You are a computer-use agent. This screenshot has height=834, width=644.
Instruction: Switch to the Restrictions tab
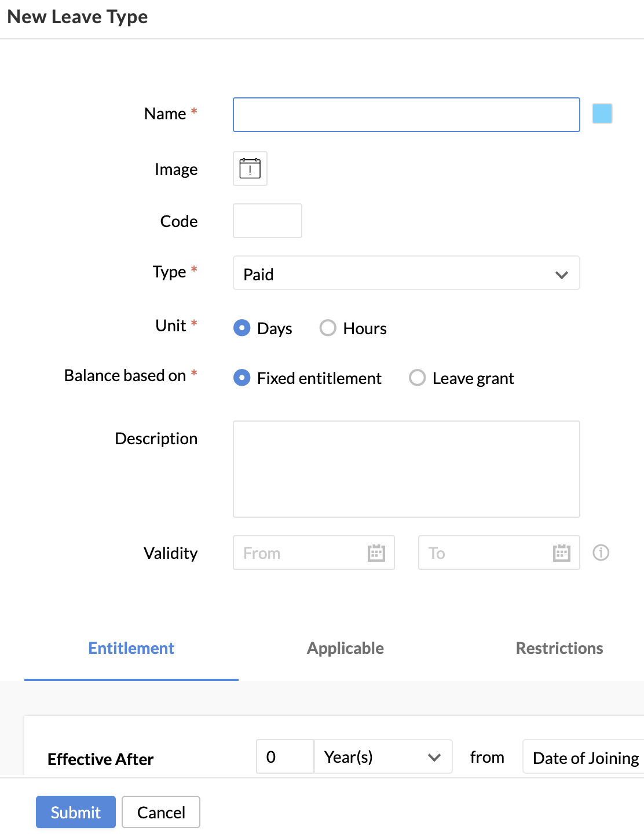559,648
